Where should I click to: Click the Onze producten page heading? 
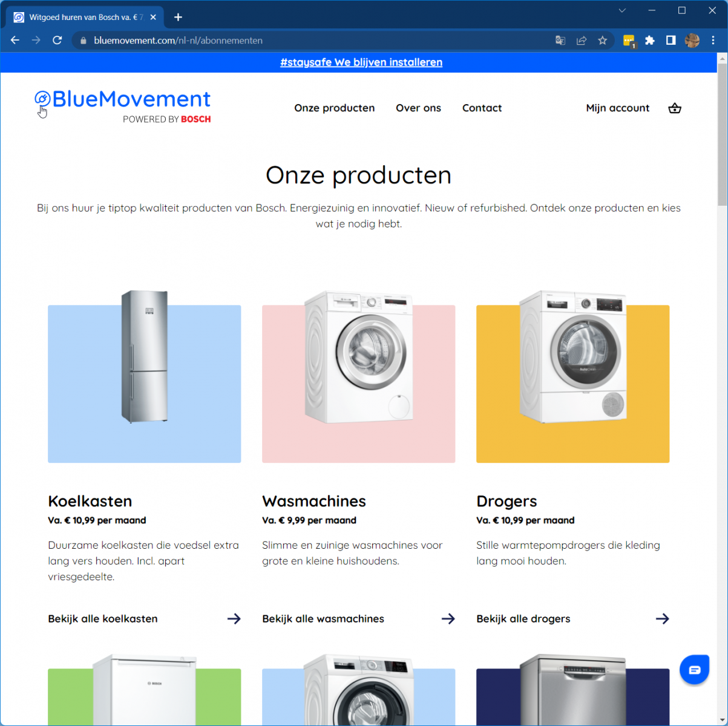pyautogui.click(x=359, y=175)
